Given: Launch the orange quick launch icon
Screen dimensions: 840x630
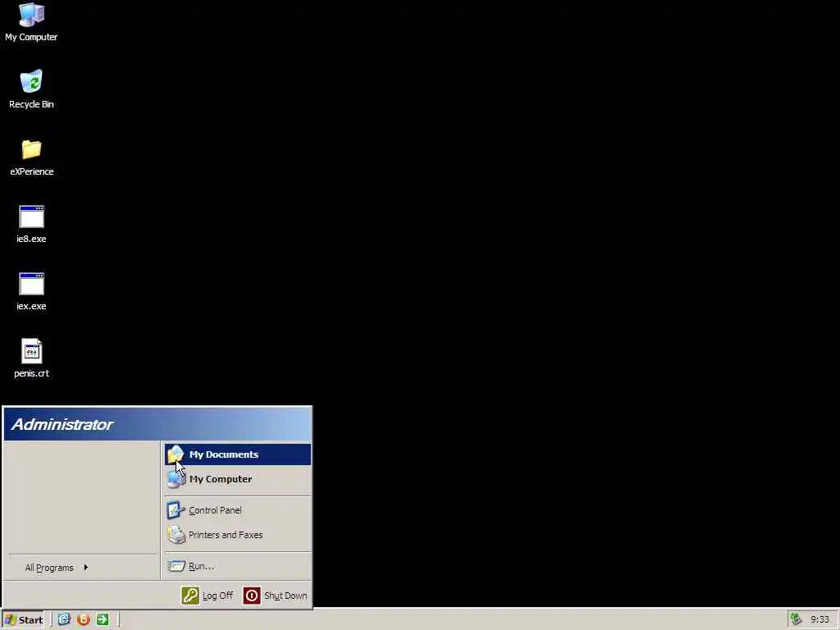Looking at the screenshot, I should (84, 619).
